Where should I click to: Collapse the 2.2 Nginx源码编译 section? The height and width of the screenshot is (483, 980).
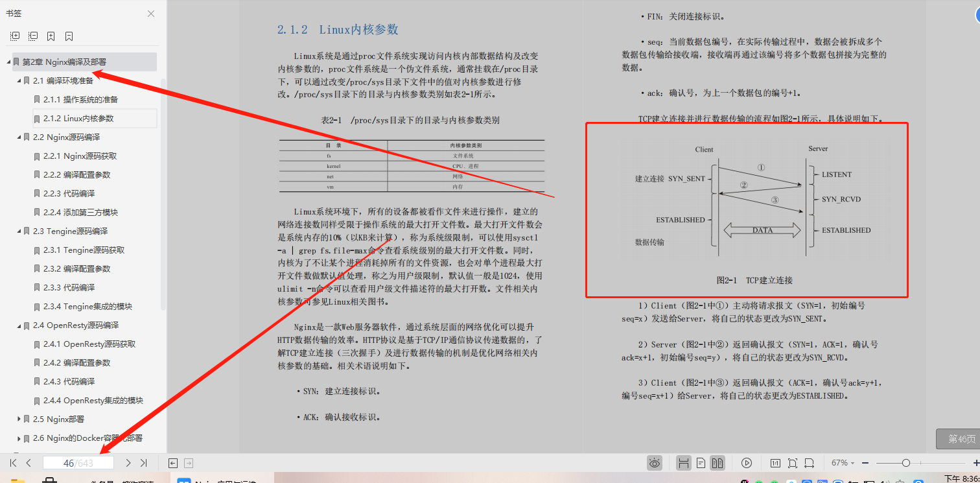point(19,137)
